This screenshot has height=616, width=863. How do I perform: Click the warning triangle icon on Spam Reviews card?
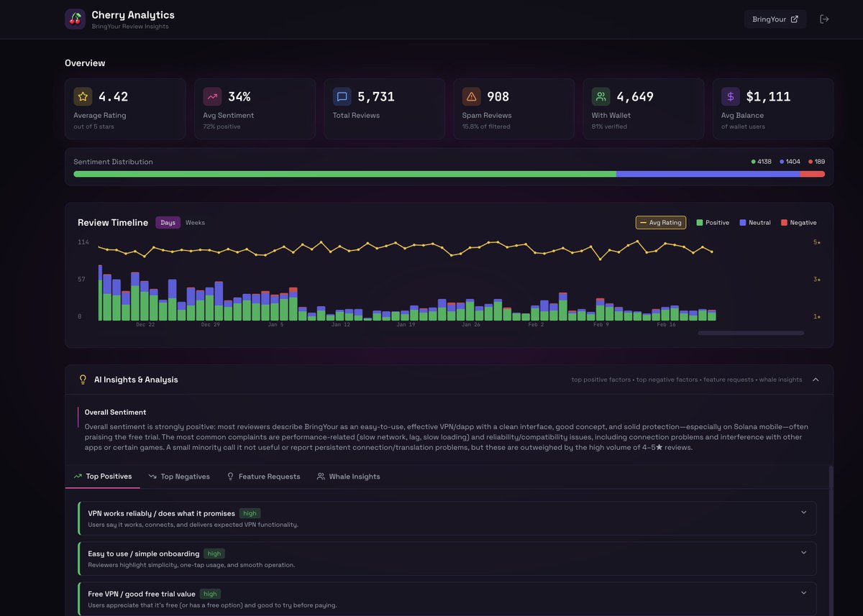tap(470, 96)
